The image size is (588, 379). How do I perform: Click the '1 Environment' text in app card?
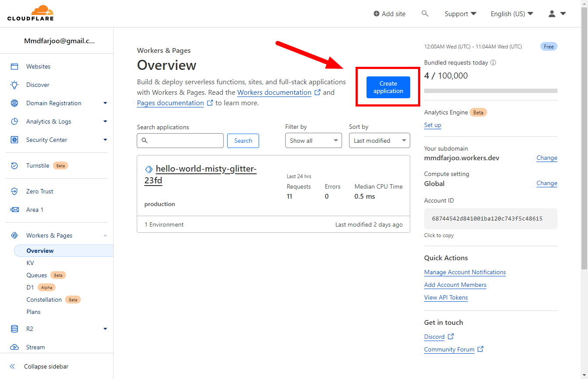click(x=164, y=224)
